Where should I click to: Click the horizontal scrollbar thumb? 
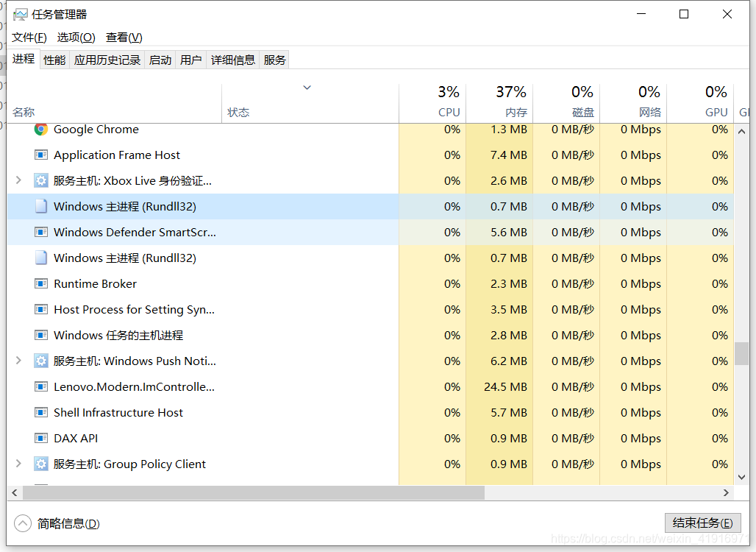(x=254, y=492)
